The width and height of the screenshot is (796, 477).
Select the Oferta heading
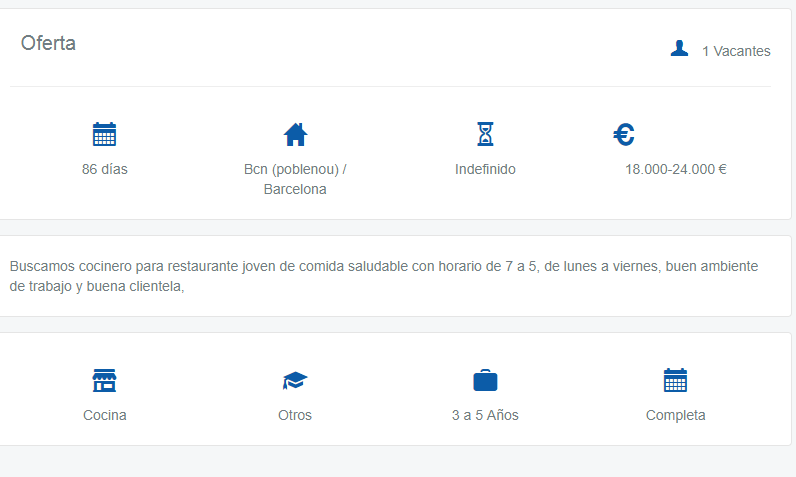tap(48, 43)
